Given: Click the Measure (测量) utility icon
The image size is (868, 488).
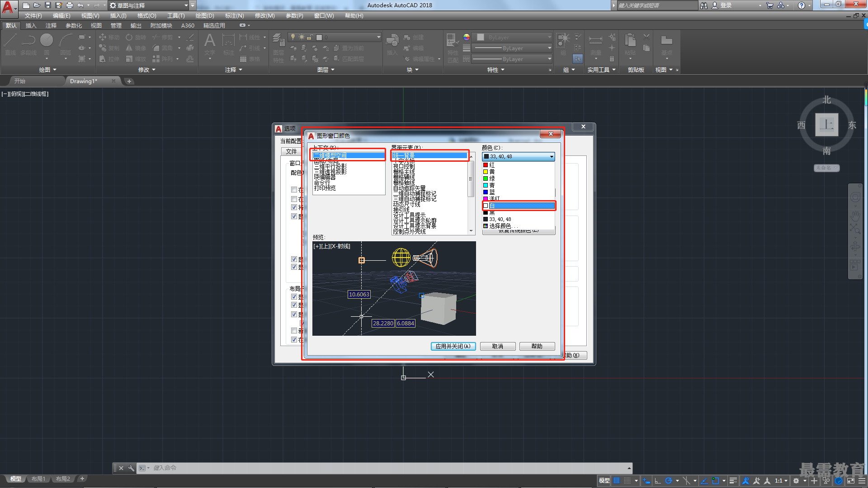Looking at the screenshot, I should coord(595,44).
